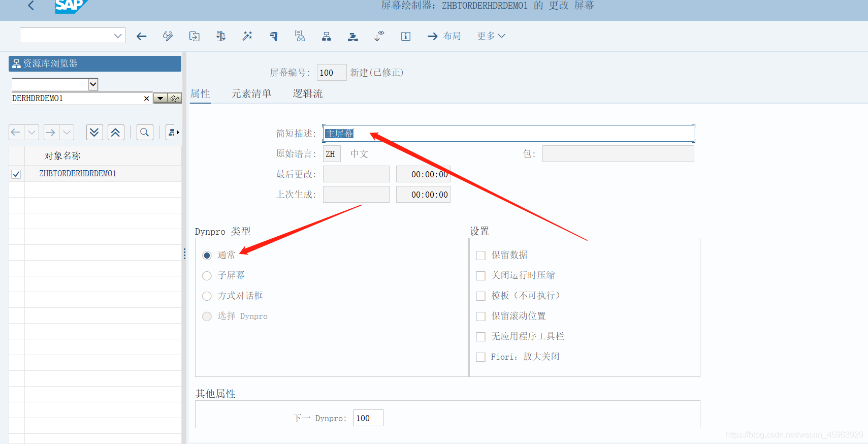Open the command field dropdown
The image size is (868, 444).
tap(118, 36)
